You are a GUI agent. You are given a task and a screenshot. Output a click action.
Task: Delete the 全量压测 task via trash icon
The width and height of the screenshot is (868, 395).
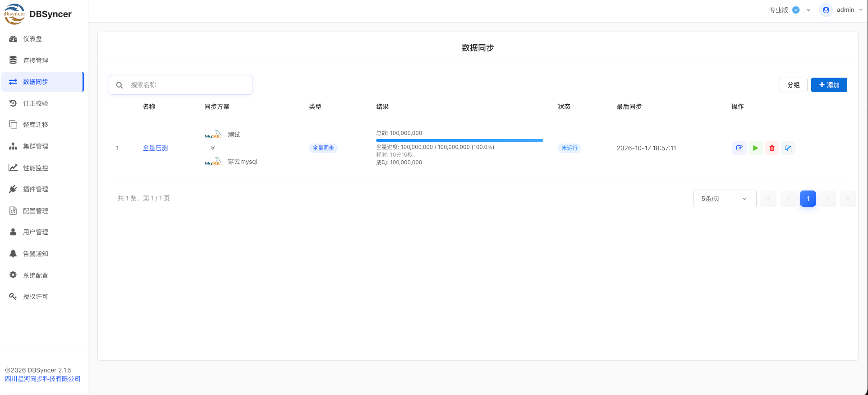[x=772, y=148]
